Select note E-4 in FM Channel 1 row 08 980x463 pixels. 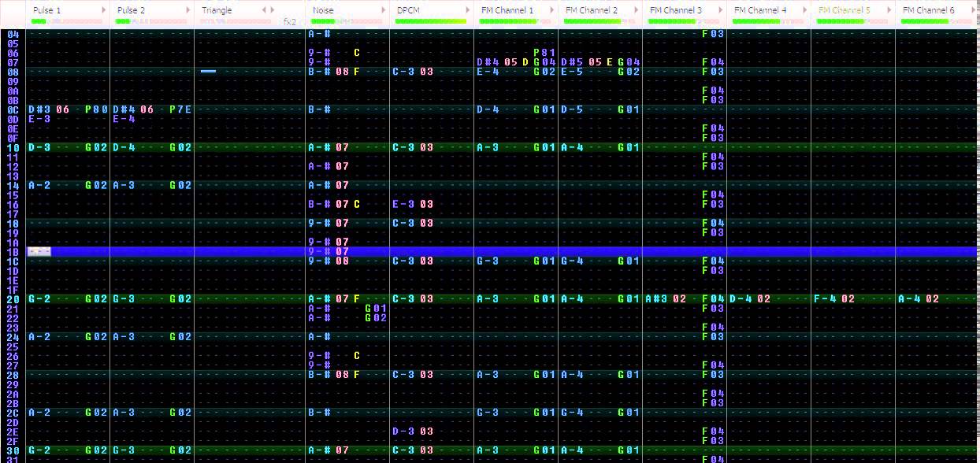[x=488, y=72]
